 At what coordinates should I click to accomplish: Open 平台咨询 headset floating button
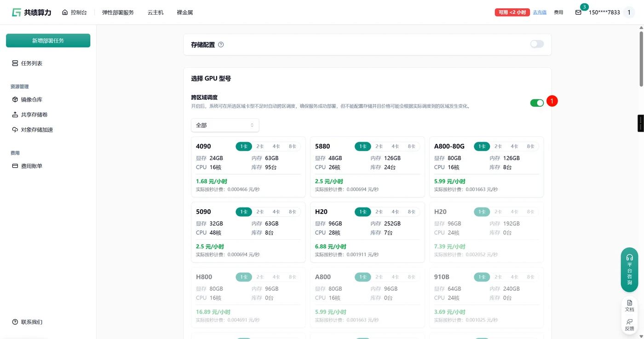coord(630,270)
